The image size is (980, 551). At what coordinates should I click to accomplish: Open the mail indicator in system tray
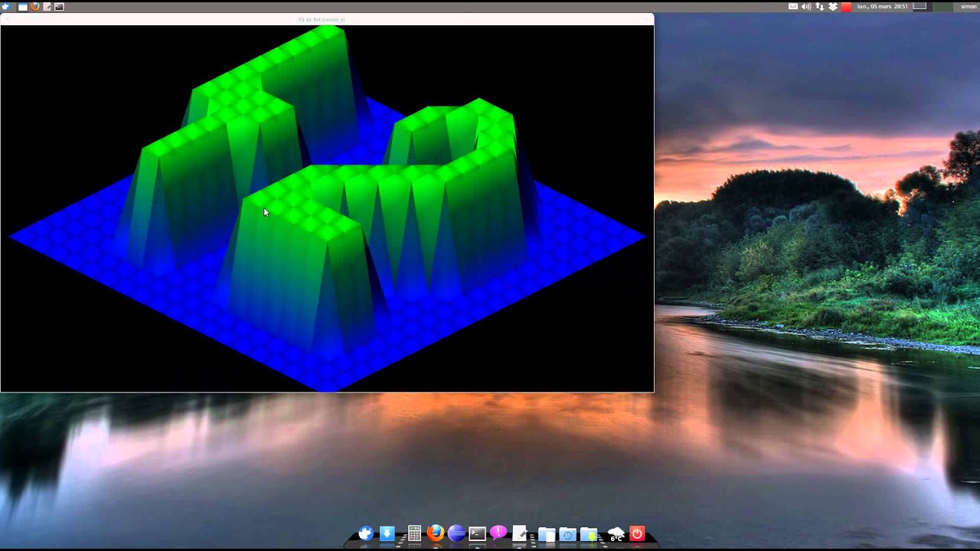793,6
